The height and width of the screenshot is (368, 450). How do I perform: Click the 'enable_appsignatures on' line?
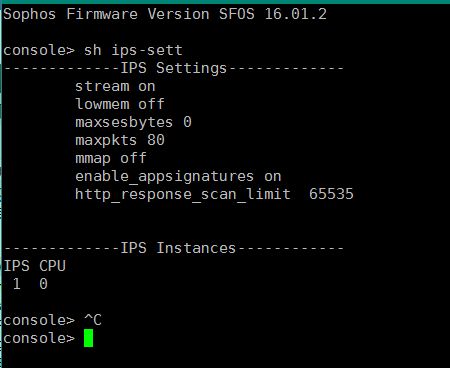coord(178,176)
